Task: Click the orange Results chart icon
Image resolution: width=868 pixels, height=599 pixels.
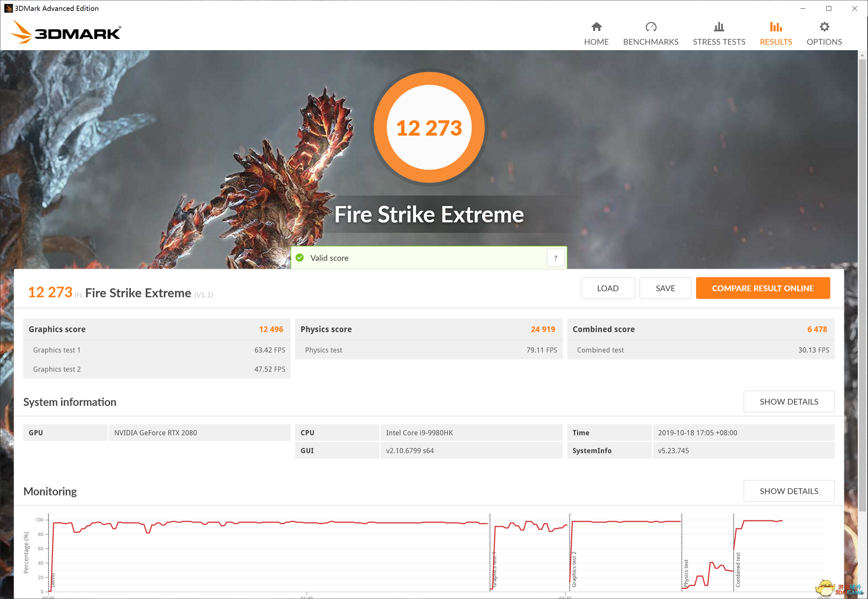Action: click(x=776, y=27)
